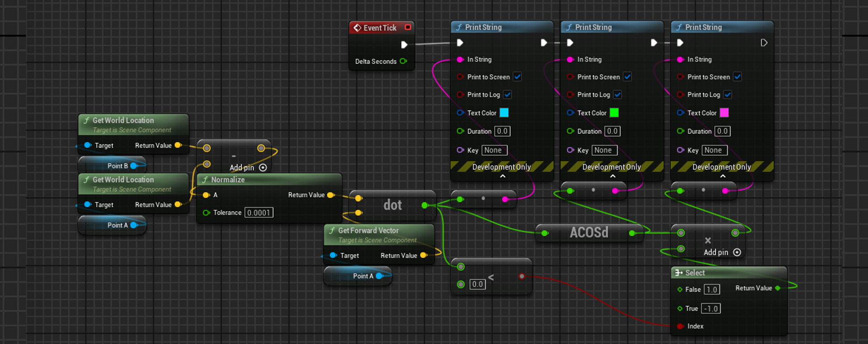The image size is (868, 344).
Task: Open the cyan Text Color swatch
Action: 504,113
